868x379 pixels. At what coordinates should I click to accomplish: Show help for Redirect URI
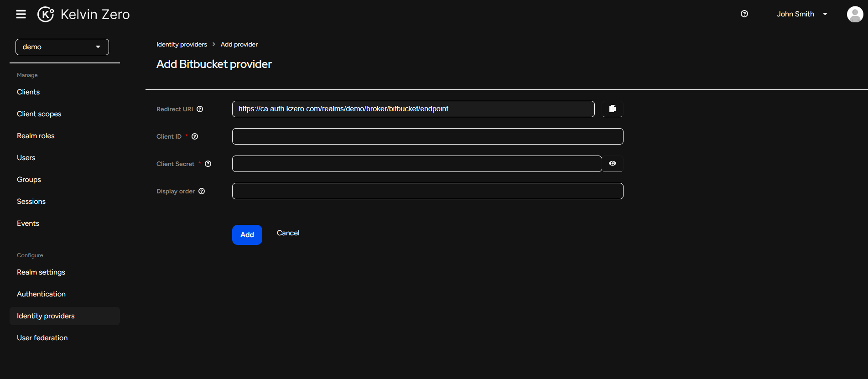point(200,109)
